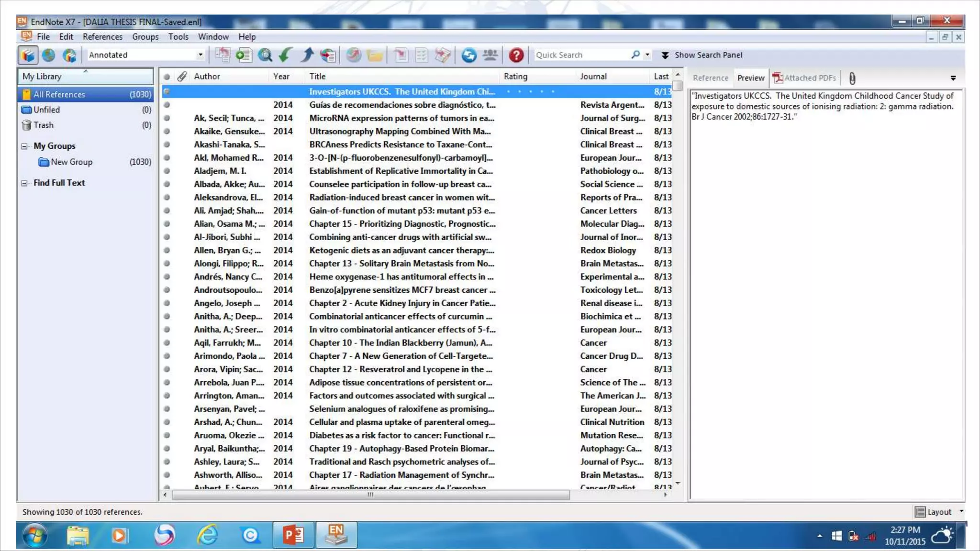Image resolution: width=980 pixels, height=551 pixels.
Task: Click the green Import arrow icon
Action: click(x=286, y=55)
